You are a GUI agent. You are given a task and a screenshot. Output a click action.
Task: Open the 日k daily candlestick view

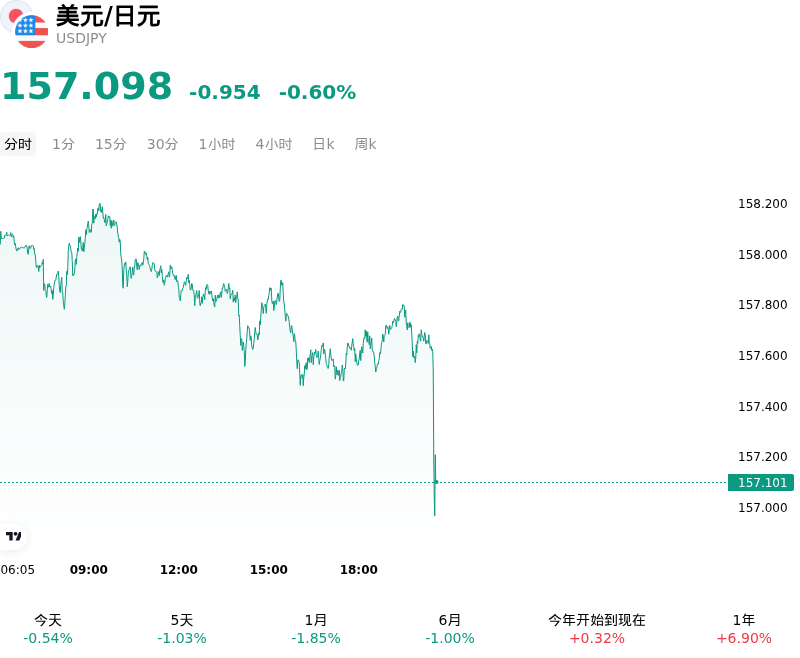(x=323, y=144)
